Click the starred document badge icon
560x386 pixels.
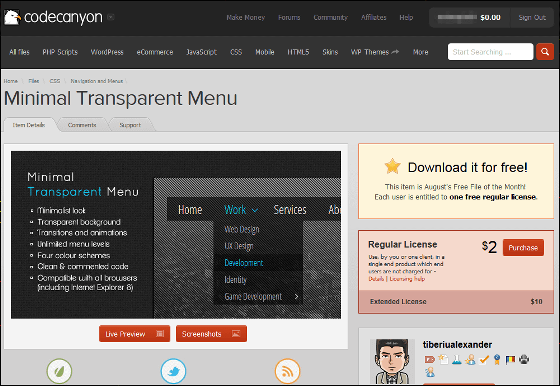(x=443, y=359)
